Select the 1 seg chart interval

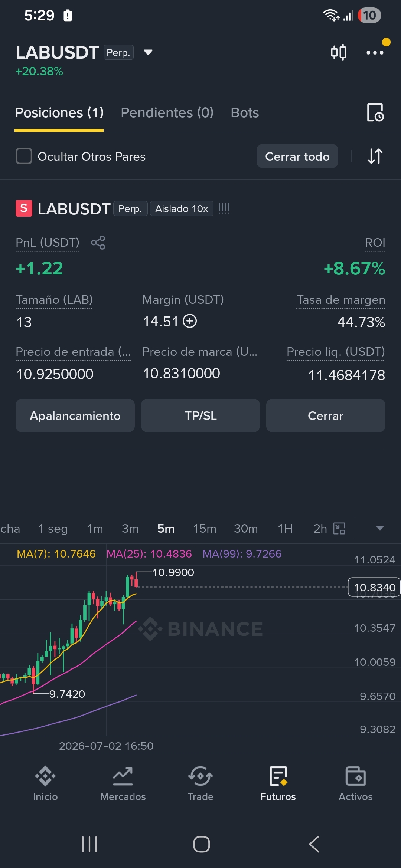click(x=53, y=529)
